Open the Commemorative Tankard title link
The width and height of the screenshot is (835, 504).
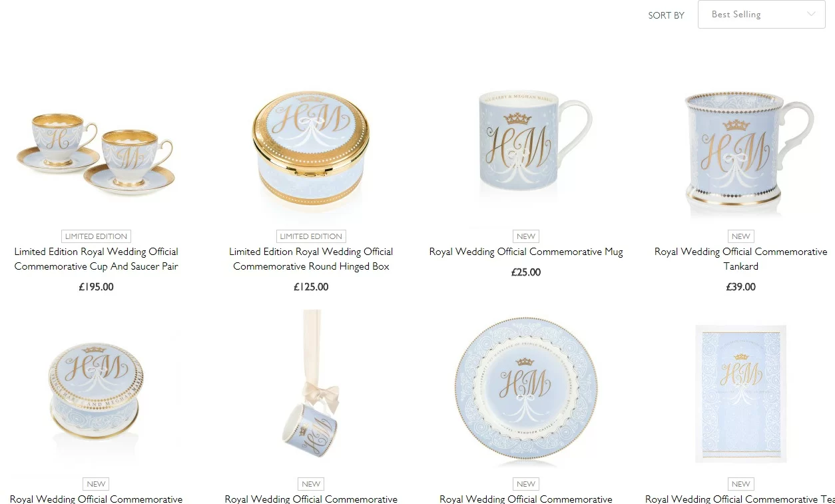click(x=741, y=259)
